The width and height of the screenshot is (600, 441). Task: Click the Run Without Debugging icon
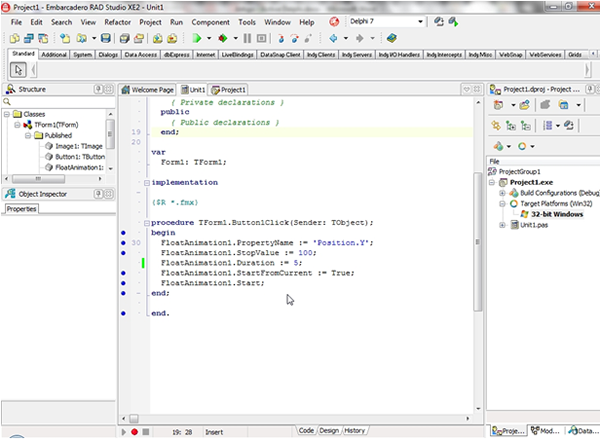point(223,38)
